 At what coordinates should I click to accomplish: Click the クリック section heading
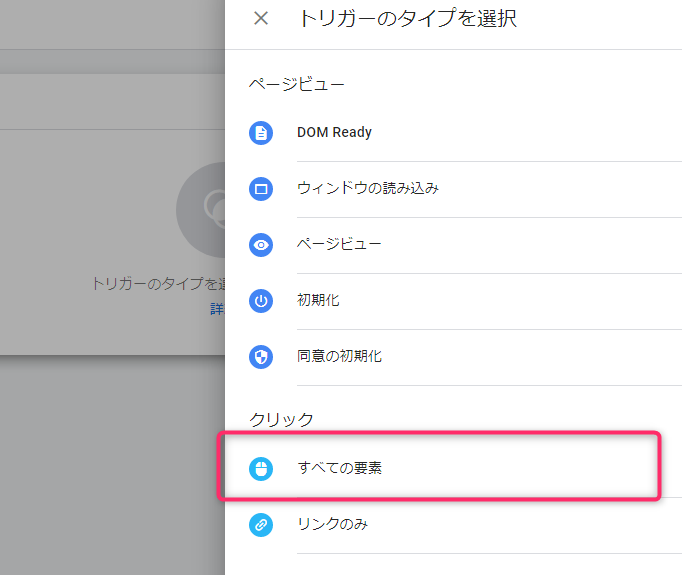click(x=281, y=419)
